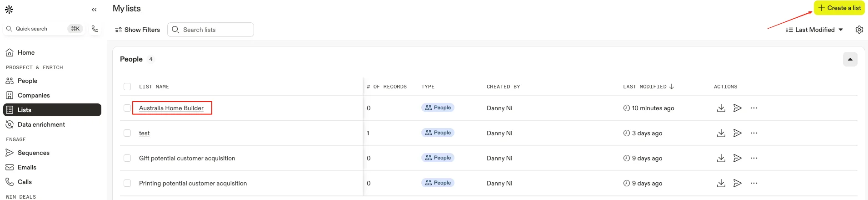The width and height of the screenshot is (868, 200).
Task: Click send icon for Printing potential list
Action: click(737, 183)
